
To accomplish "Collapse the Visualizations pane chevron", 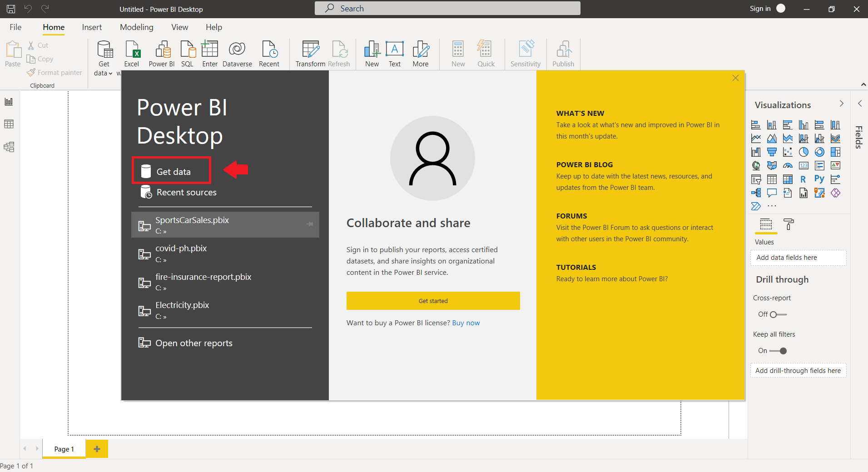I will 841,104.
